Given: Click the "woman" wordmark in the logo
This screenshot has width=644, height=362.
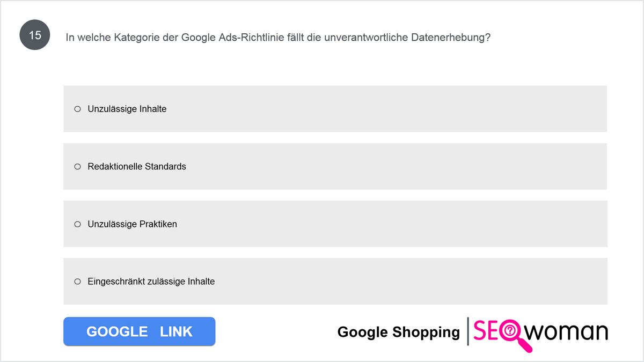Looking at the screenshot, I should [566, 333].
